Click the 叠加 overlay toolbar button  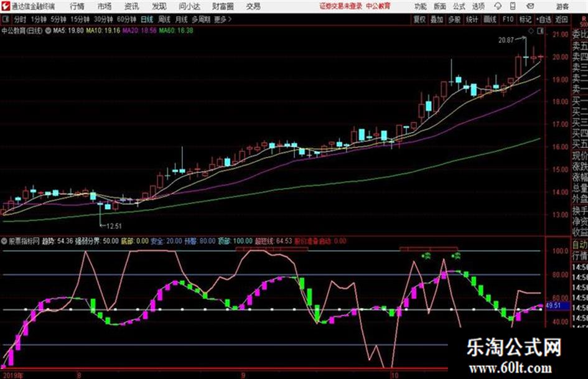point(437,19)
